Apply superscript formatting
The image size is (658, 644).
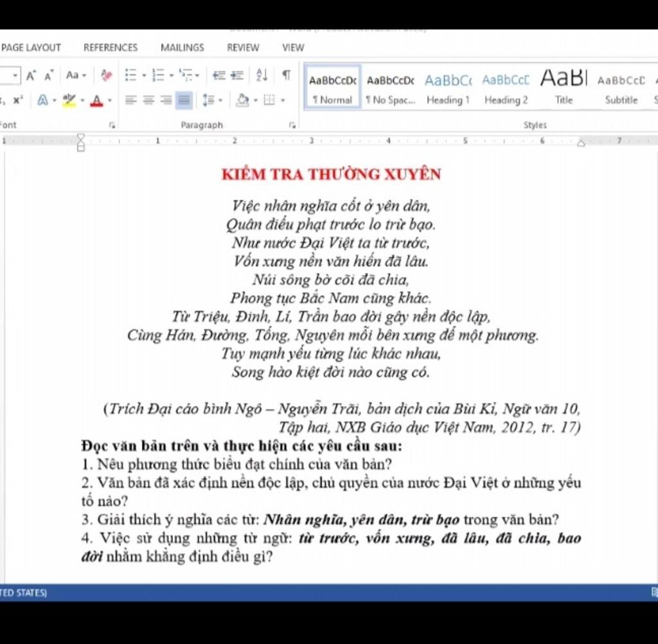coord(17,100)
